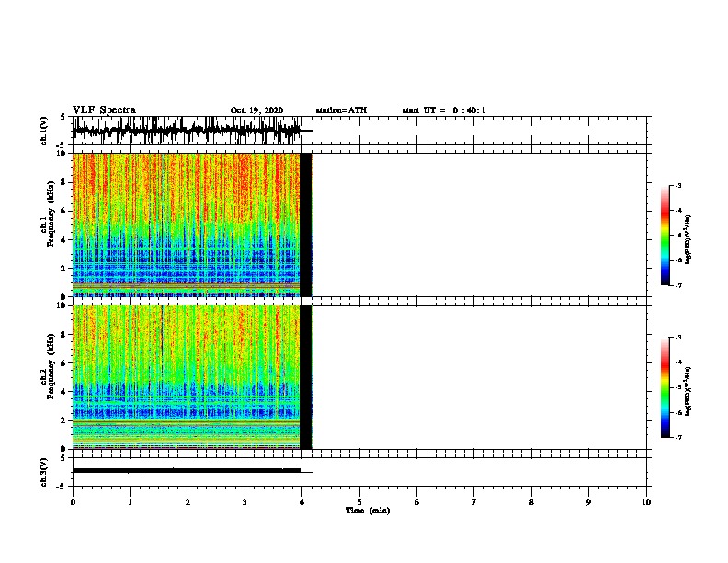Click the "-3" label on ch.2 color scale

click(x=677, y=338)
